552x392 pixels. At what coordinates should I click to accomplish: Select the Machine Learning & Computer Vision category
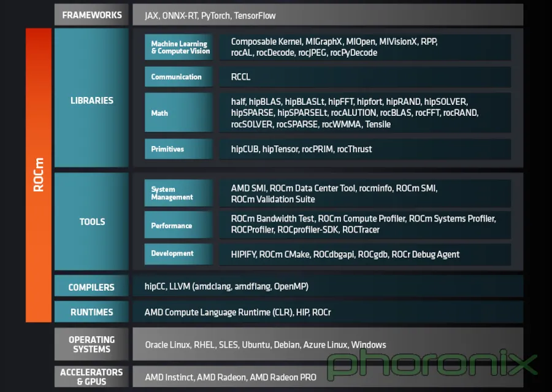pyautogui.click(x=178, y=47)
